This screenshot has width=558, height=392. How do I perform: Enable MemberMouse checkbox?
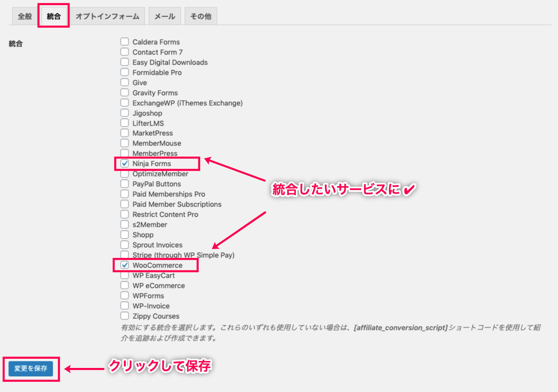coord(124,143)
